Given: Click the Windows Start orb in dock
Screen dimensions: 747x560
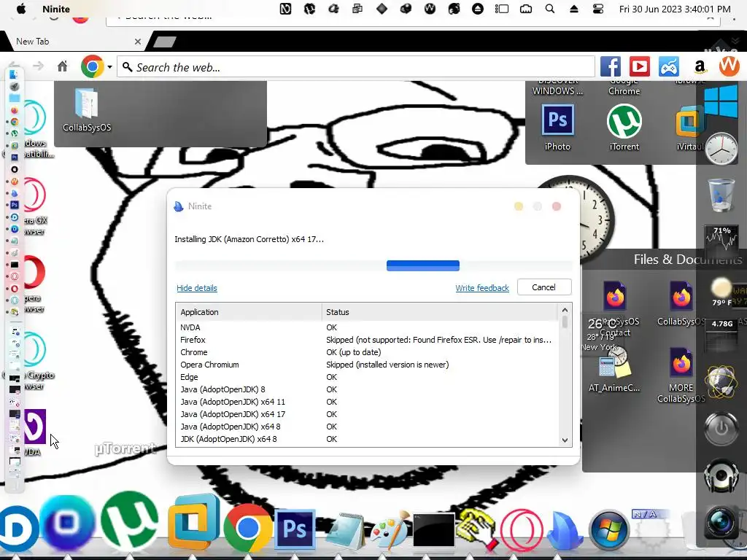Looking at the screenshot, I should [608, 530].
